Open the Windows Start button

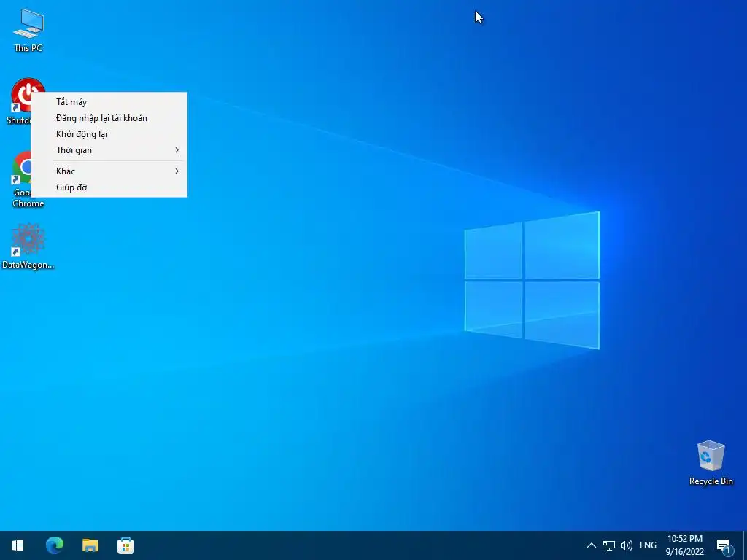coord(18,545)
